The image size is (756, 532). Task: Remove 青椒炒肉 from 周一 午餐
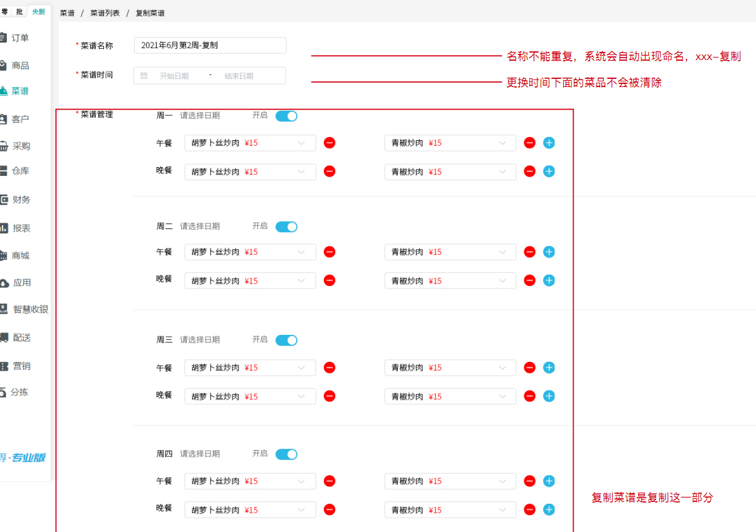[529, 143]
